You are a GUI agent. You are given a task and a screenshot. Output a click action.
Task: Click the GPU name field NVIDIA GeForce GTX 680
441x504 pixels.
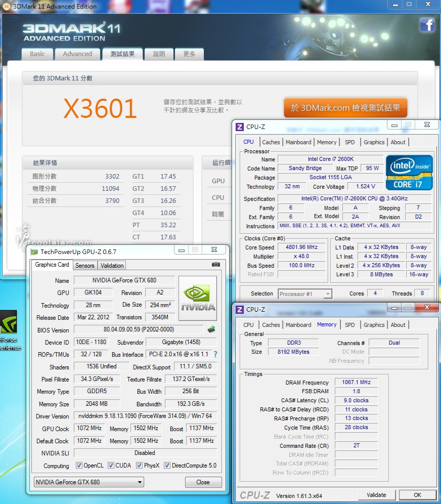click(x=124, y=280)
